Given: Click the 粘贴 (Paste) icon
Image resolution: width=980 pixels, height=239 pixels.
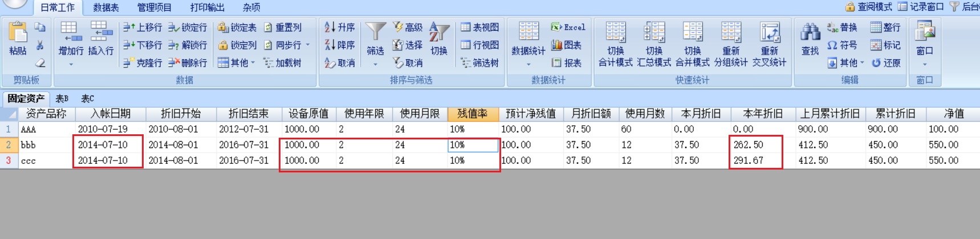Looking at the screenshot, I should click(18, 33).
